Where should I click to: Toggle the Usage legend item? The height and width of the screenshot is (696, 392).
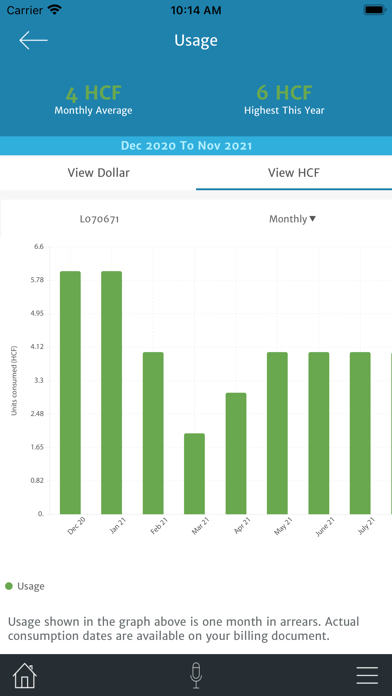(x=25, y=586)
